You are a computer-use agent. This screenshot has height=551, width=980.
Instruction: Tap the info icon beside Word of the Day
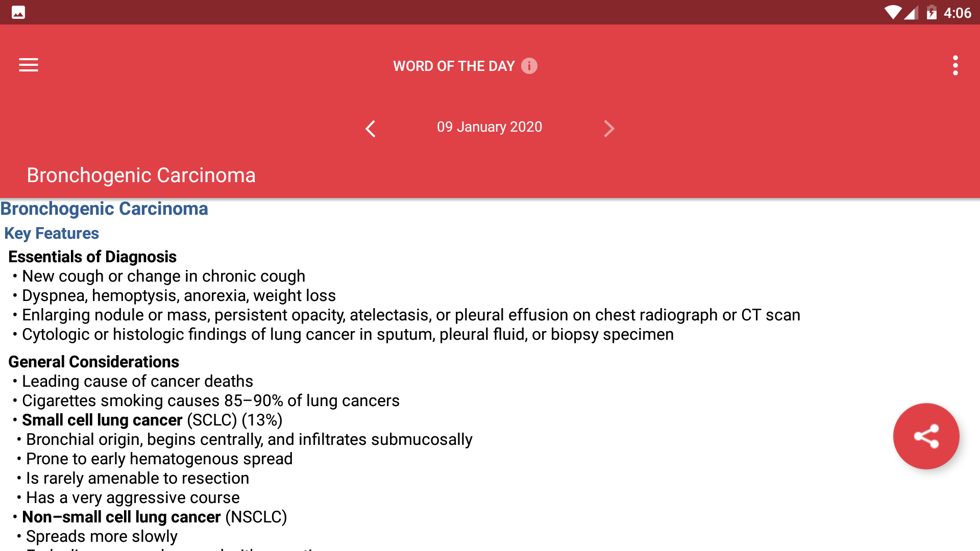click(x=529, y=66)
